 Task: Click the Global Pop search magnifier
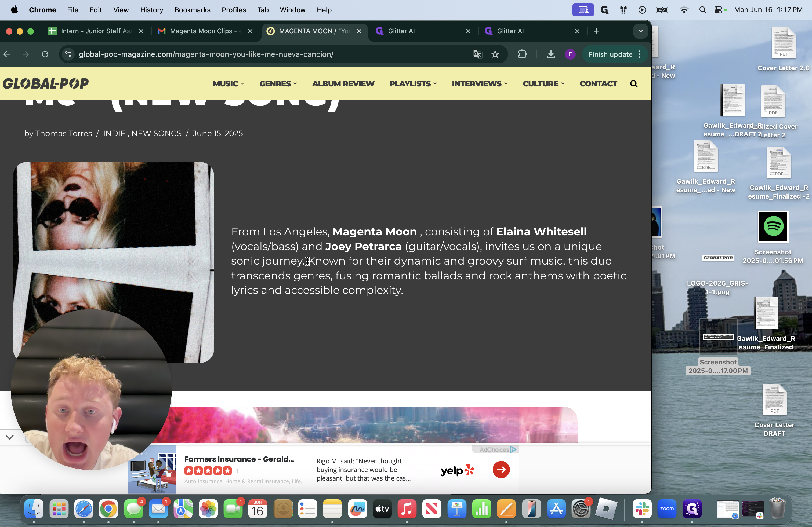(633, 83)
